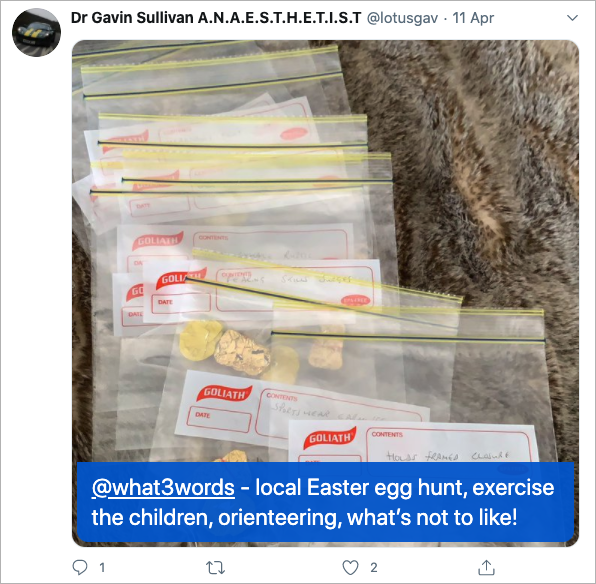Click the blue Easter egg hunt caption
The width and height of the screenshot is (596, 584).
click(x=325, y=502)
